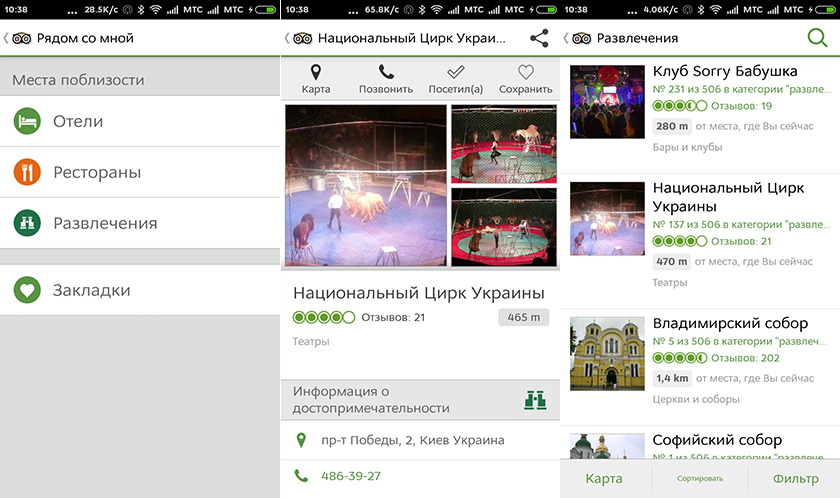
Task: Click the orange restaurant fork icon
Action: [27, 172]
